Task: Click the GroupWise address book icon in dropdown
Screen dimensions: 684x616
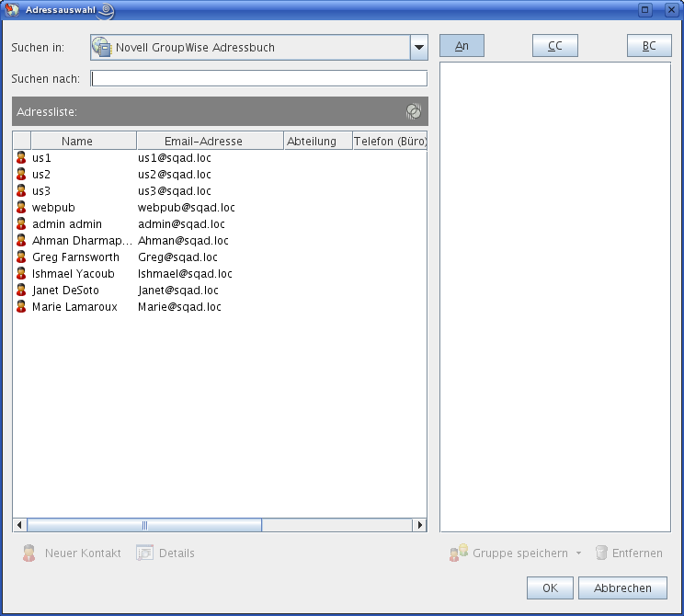Action: coord(102,47)
